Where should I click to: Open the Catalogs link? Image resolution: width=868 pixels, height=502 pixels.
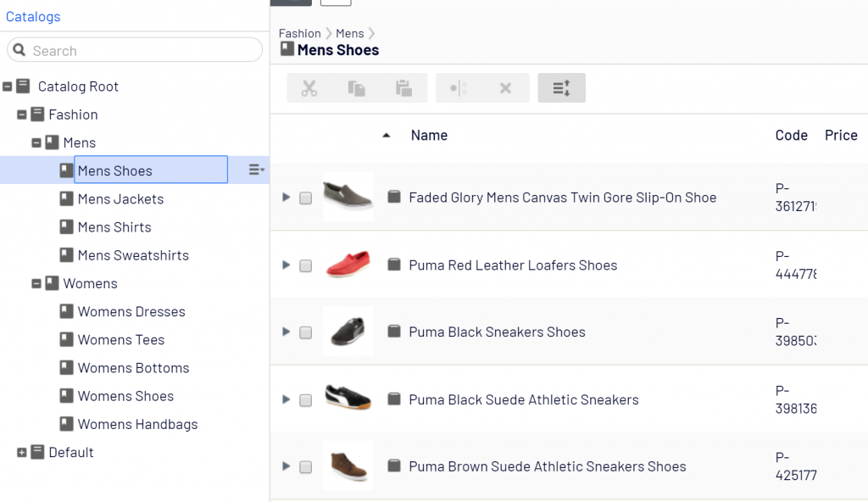(x=33, y=17)
